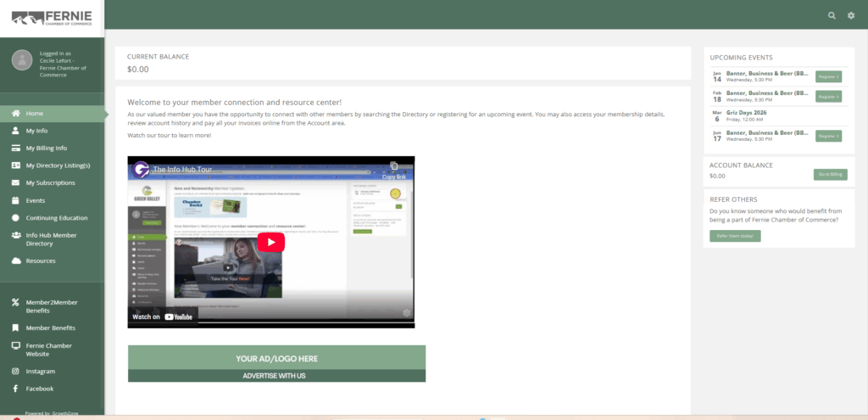Open the Resources cloud icon

(x=16, y=261)
